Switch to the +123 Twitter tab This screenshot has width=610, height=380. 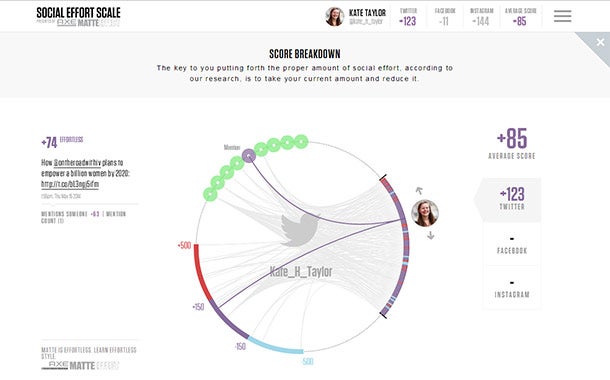click(512, 199)
